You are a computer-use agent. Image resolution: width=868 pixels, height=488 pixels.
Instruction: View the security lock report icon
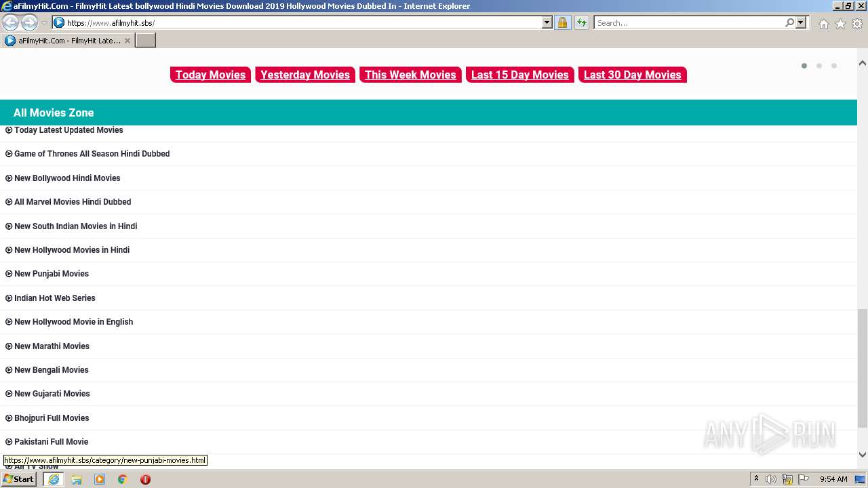pyautogui.click(x=562, y=22)
